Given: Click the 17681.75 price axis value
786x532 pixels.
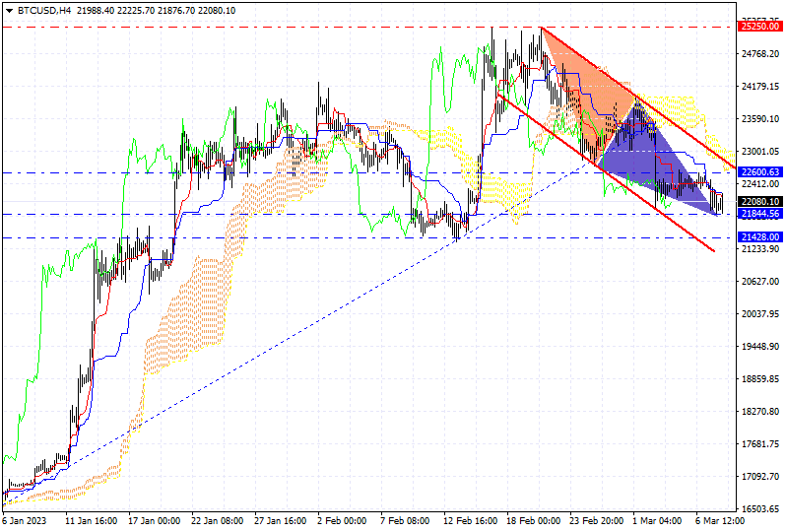Looking at the screenshot, I should pos(761,444).
